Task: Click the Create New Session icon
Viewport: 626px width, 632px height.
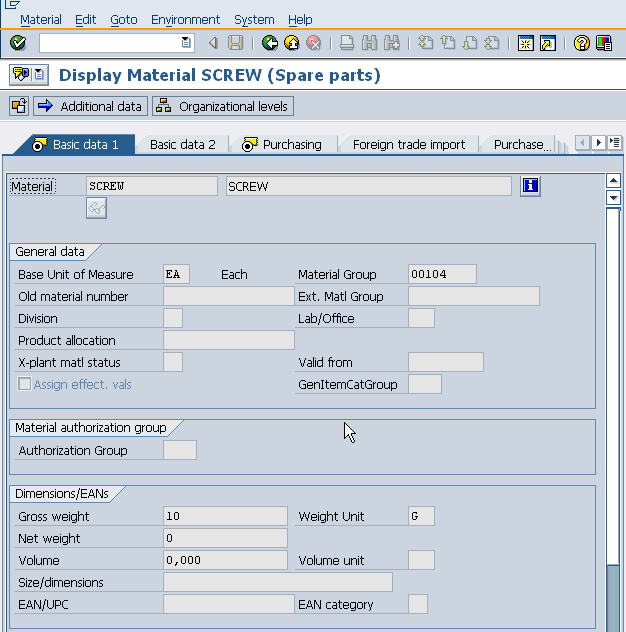Action: 526,43
